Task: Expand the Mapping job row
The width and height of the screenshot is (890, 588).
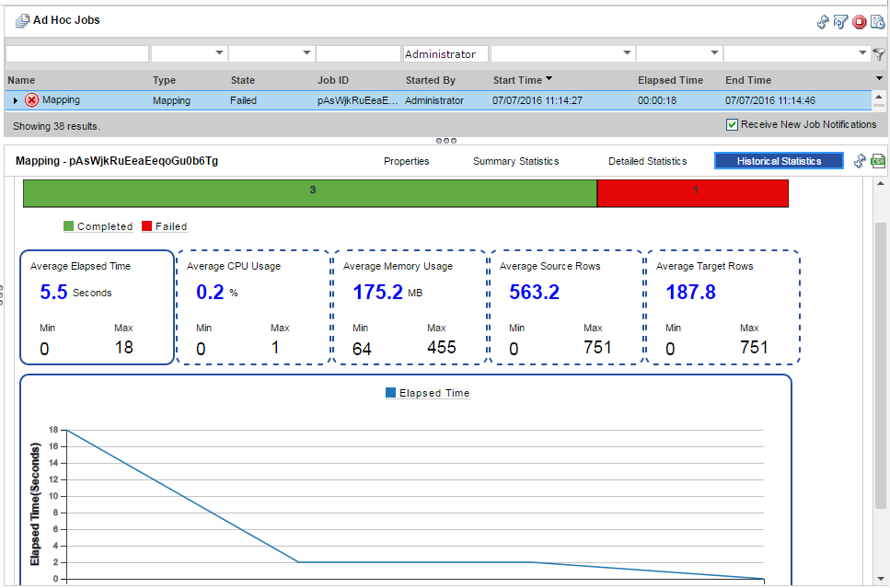Action: (x=16, y=100)
